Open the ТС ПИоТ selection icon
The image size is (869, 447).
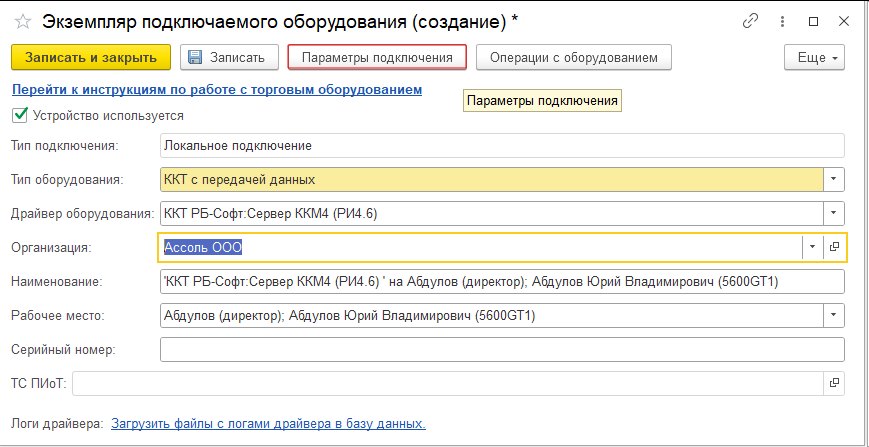pyautogui.click(x=835, y=383)
